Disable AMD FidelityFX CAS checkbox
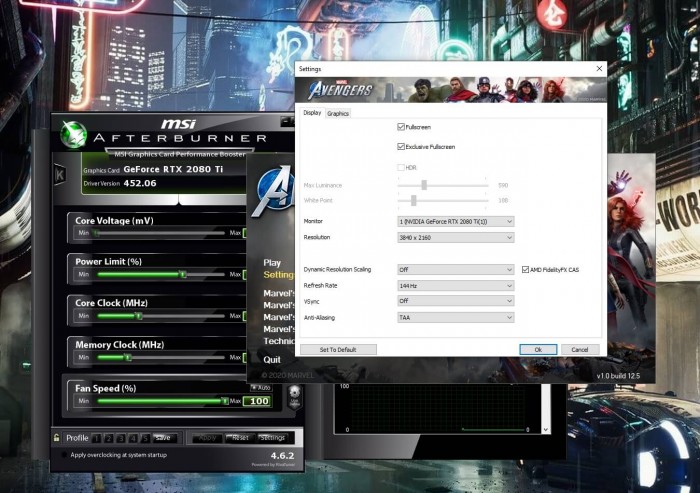 click(x=527, y=269)
